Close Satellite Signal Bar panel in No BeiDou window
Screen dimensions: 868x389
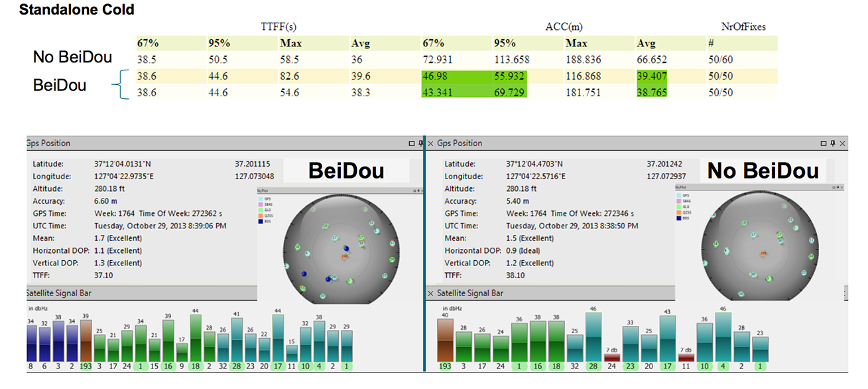click(430, 293)
